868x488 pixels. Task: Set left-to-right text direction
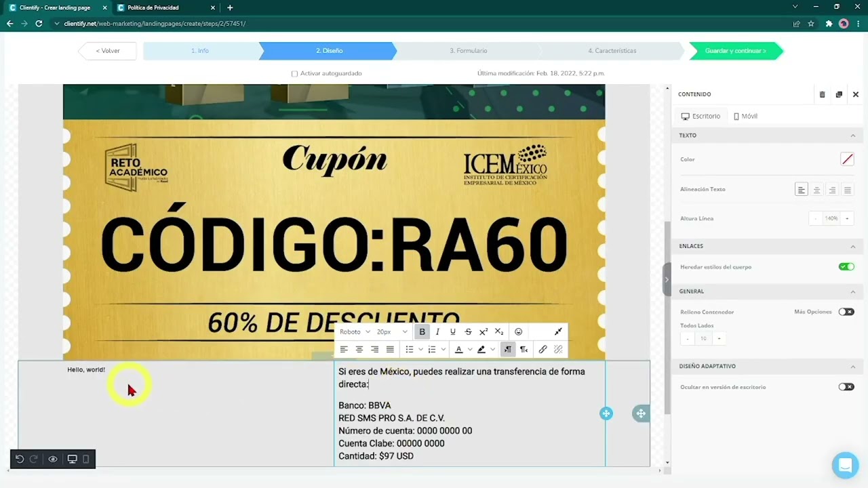[508, 350]
